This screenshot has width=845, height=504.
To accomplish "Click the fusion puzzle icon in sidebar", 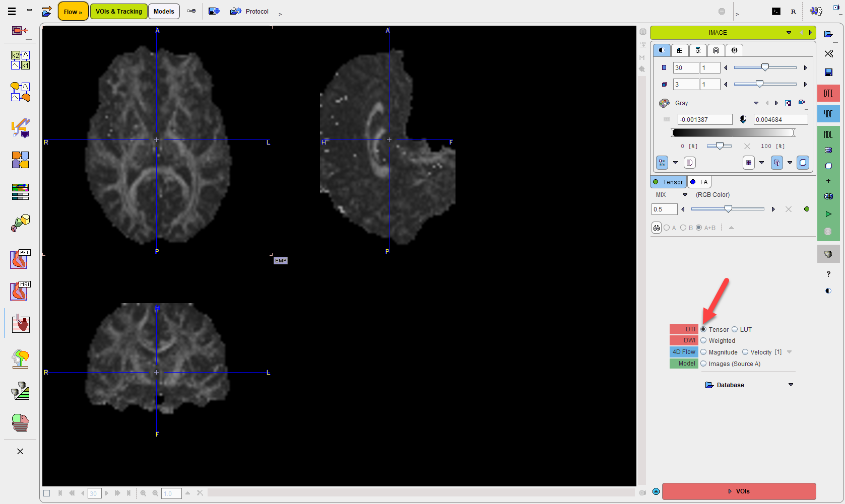I will coord(20,160).
